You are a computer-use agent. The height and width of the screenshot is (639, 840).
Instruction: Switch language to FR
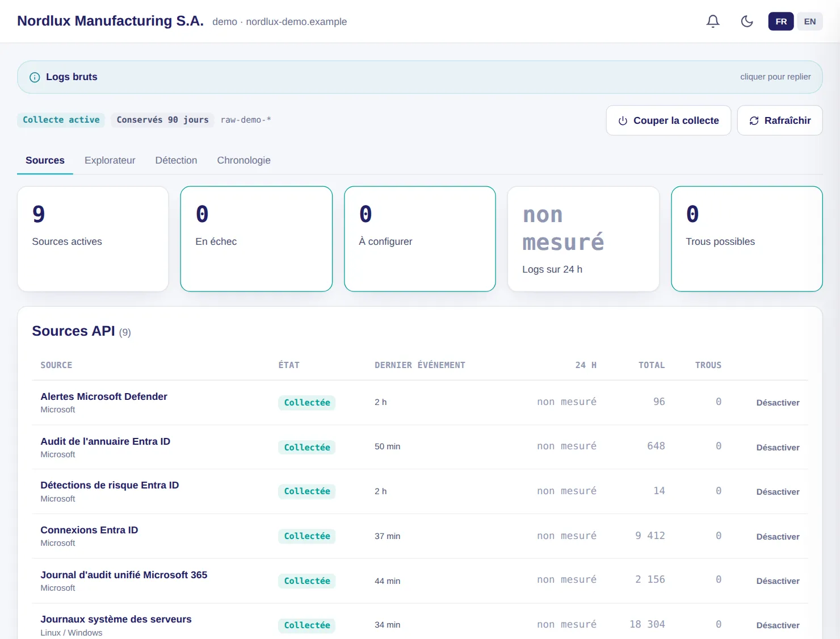click(x=781, y=22)
